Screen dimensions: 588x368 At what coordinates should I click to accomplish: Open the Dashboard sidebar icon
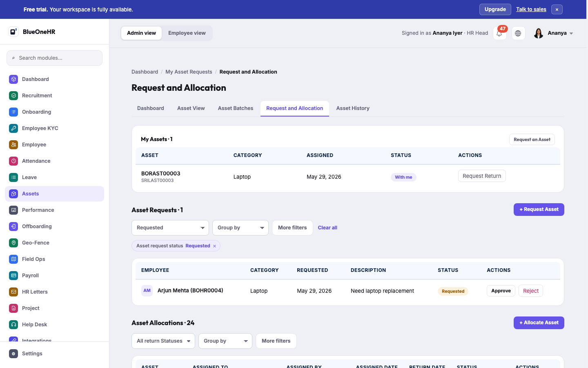click(x=13, y=79)
